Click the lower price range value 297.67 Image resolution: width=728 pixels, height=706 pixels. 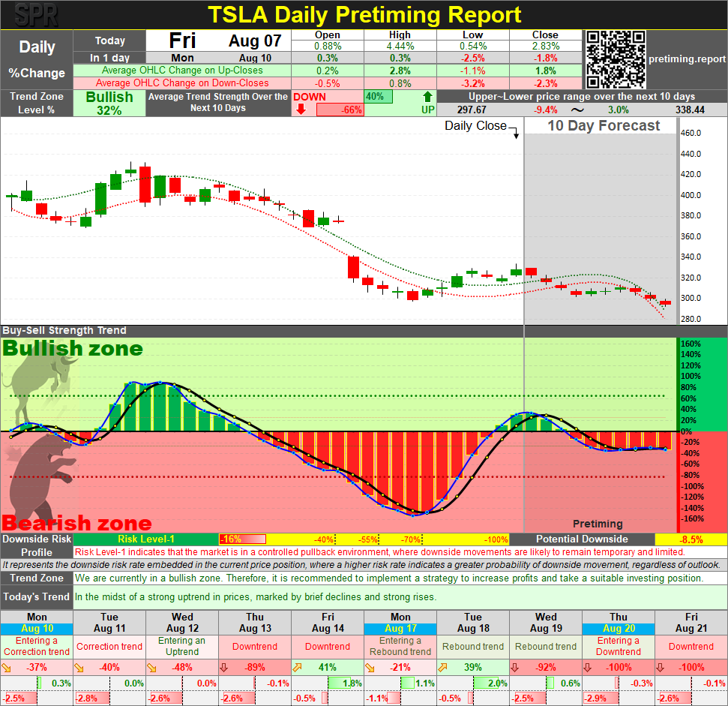click(x=472, y=110)
